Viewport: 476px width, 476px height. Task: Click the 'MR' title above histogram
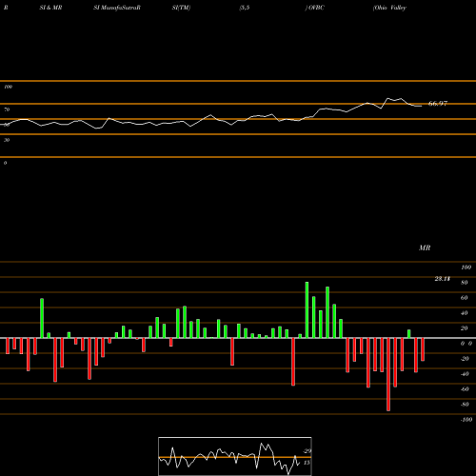tap(425, 248)
